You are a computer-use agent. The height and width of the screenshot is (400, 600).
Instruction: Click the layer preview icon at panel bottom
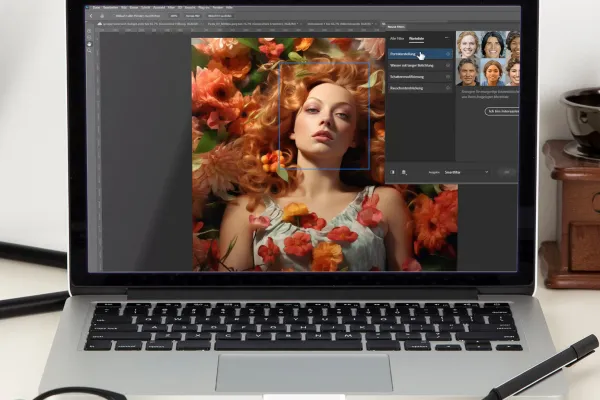click(404, 172)
